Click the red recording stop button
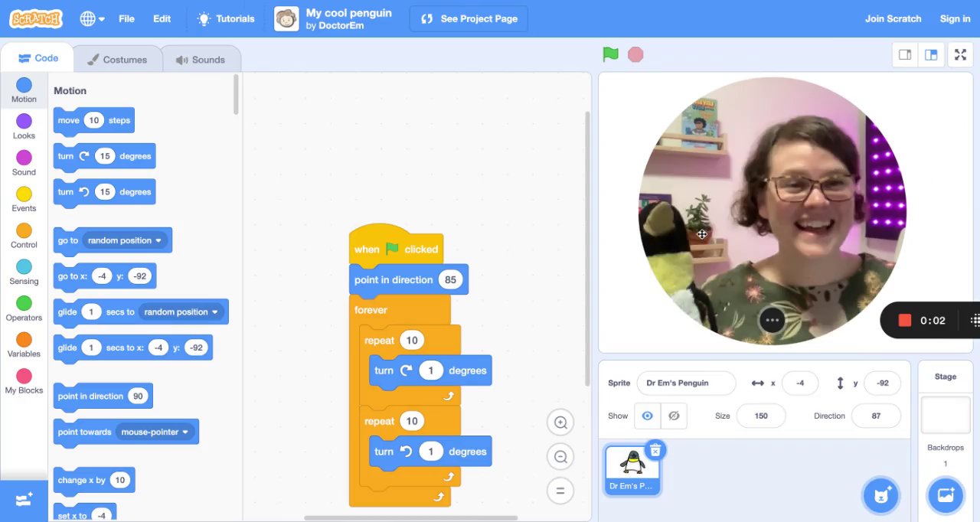Viewport: 980px width, 522px height. (905, 321)
